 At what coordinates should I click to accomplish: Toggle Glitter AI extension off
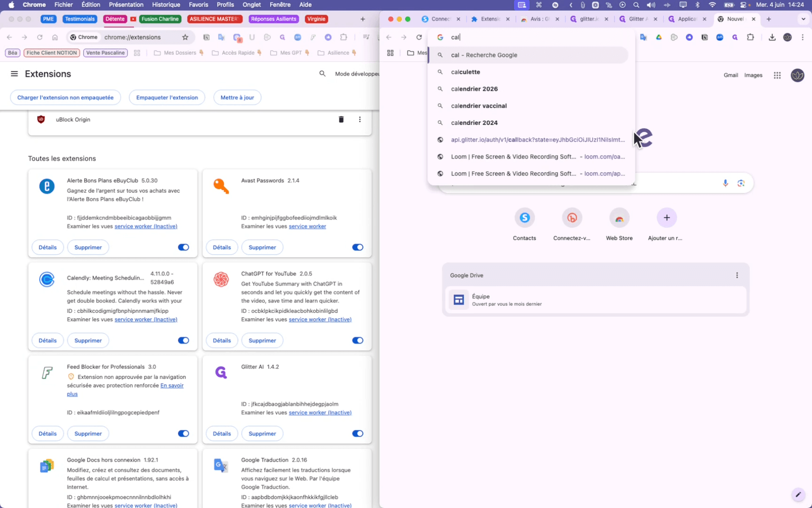358,434
